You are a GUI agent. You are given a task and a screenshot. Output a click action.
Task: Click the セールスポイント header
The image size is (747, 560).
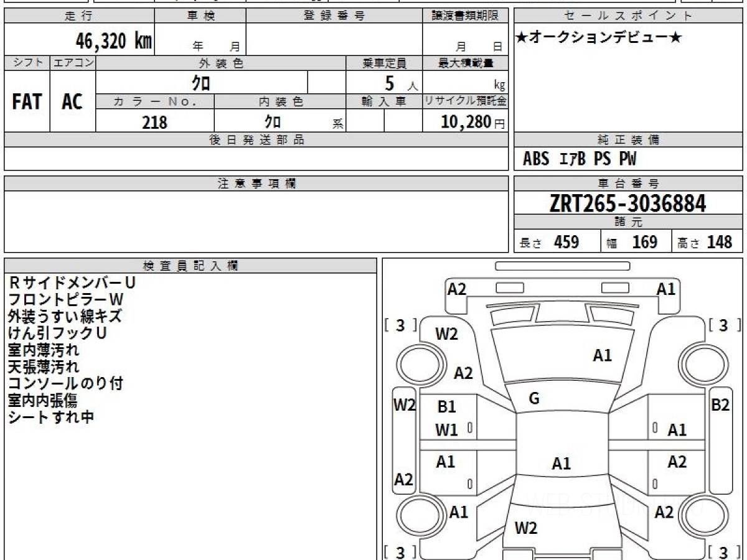[628, 17]
